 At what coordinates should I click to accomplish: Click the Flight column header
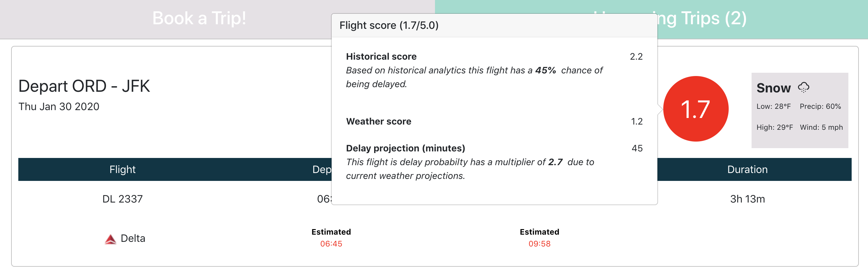point(122,169)
